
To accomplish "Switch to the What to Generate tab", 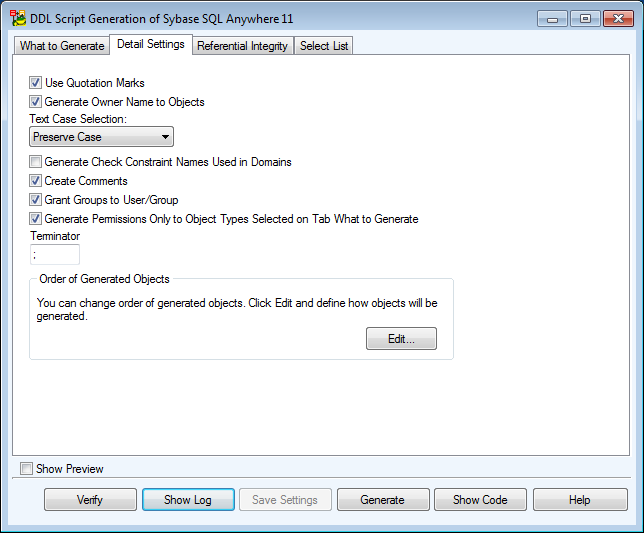I will point(62,46).
